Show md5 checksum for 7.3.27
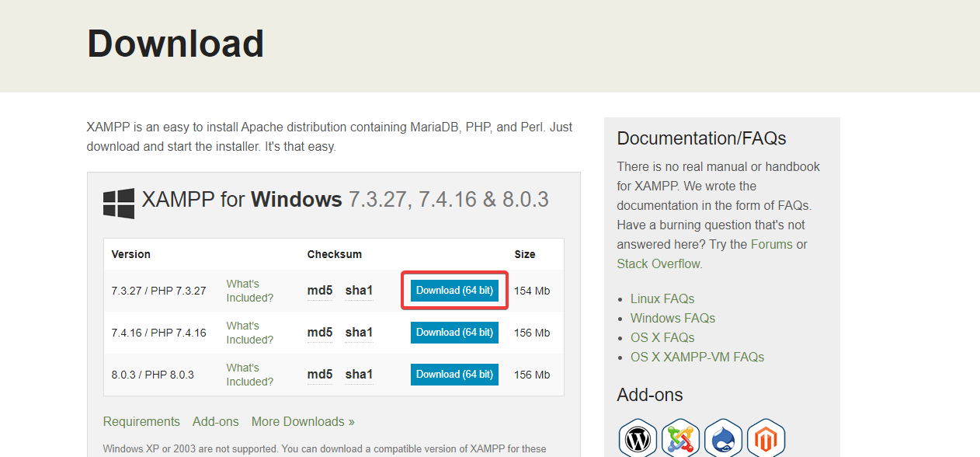The height and width of the screenshot is (457, 980). (x=320, y=291)
